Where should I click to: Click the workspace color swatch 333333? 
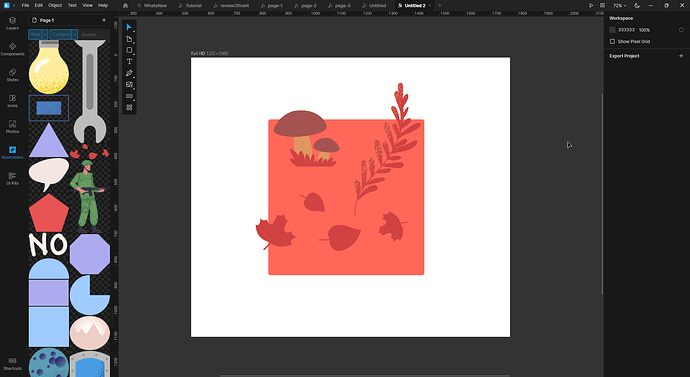[612, 30]
